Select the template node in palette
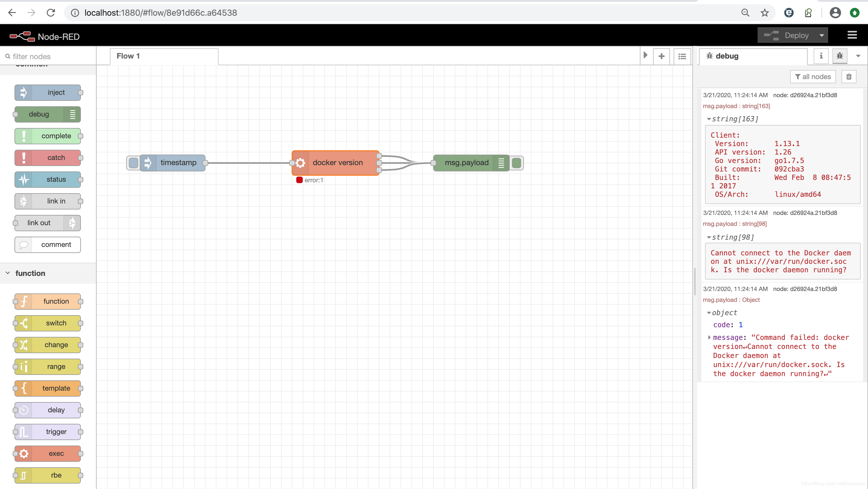Image resolution: width=868 pixels, height=489 pixels. tap(48, 388)
